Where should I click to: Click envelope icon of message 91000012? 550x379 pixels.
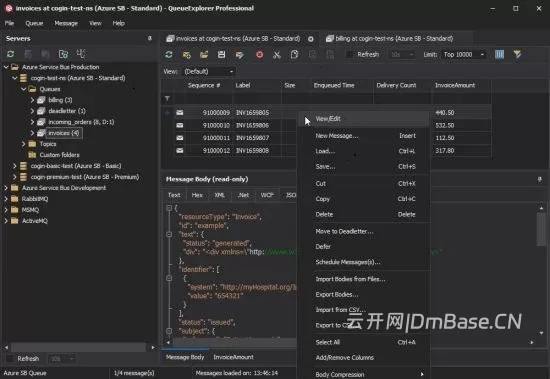click(180, 151)
